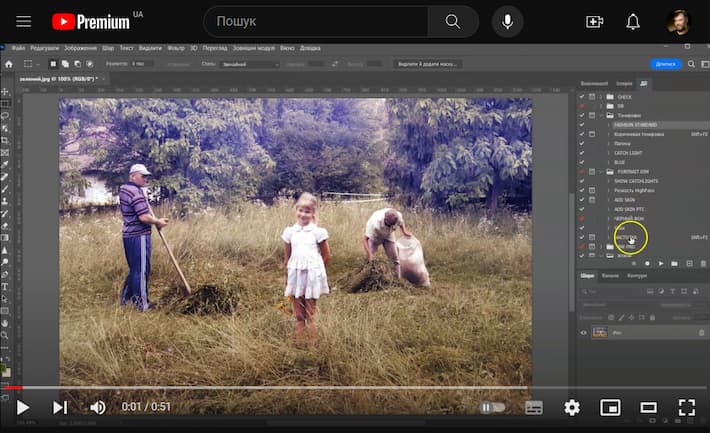The image size is (710, 433).
Task: Play the video
Action: [22, 407]
